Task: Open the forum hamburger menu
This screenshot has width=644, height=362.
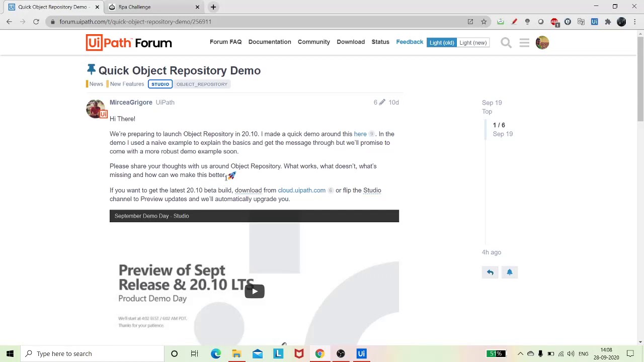Action: pos(524,43)
